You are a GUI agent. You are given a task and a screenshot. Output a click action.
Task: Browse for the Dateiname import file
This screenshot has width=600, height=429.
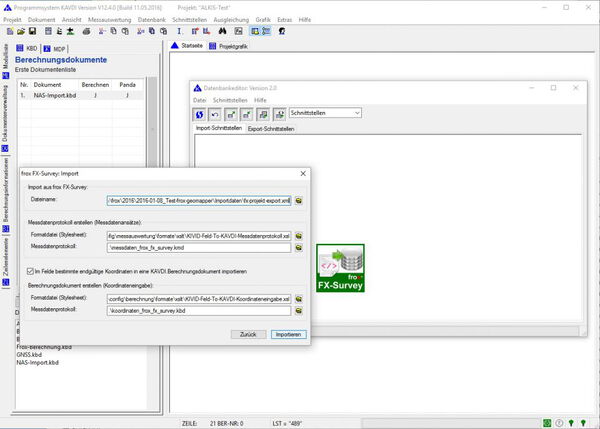(298, 200)
